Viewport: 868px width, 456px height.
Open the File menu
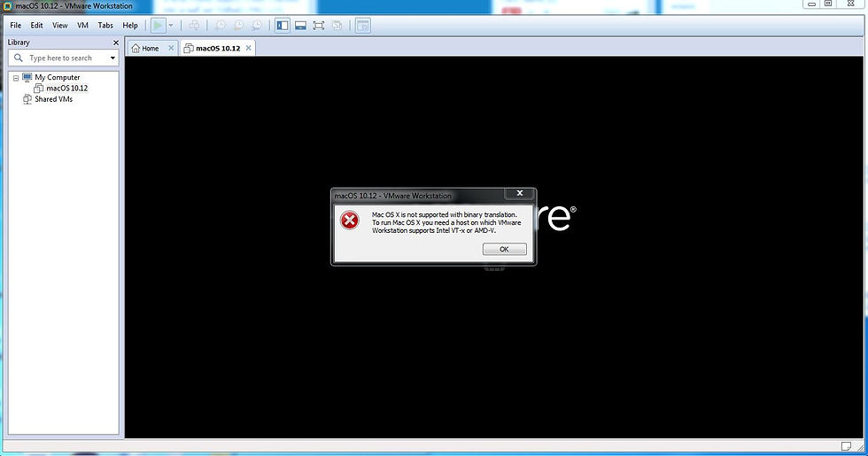pos(16,26)
